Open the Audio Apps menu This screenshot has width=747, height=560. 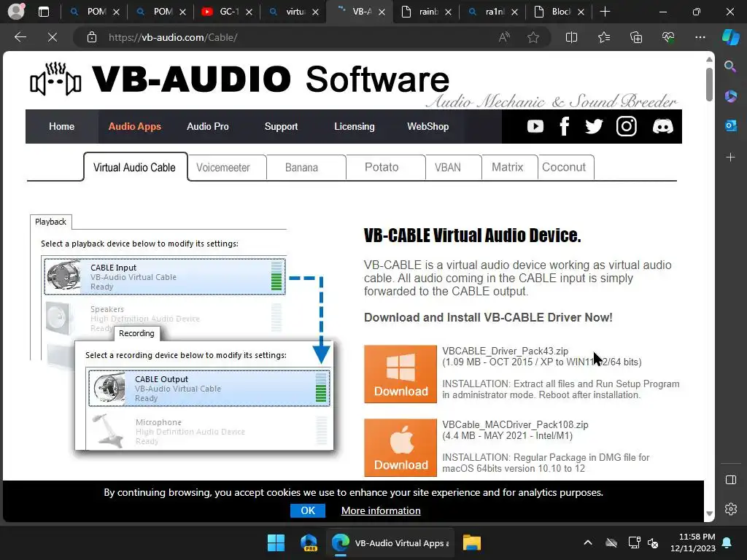135,127
